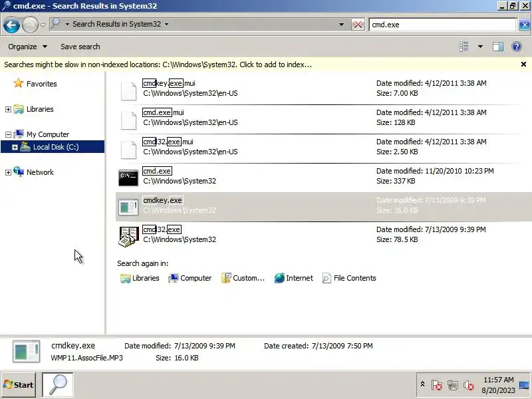Click the black cmd.exe console icon
The image size is (532, 399).
pyautogui.click(x=128, y=178)
